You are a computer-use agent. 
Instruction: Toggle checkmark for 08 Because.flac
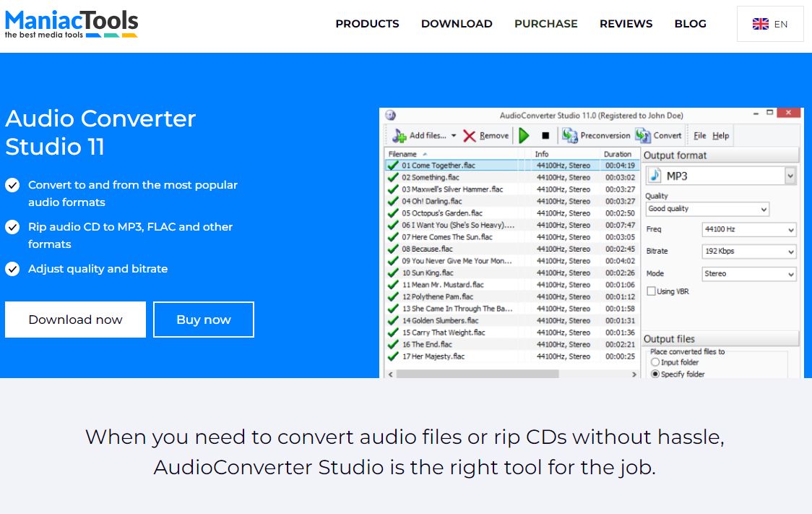[393, 249]
